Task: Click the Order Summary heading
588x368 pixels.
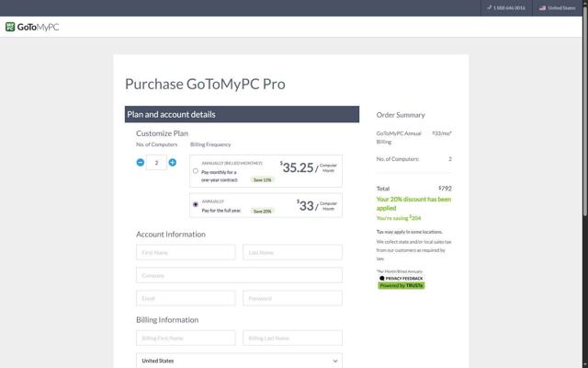Action: (401, 115)
